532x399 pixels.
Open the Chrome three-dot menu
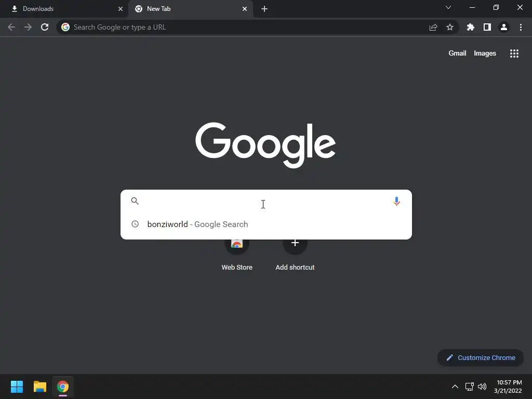click(x=521, y=27)
